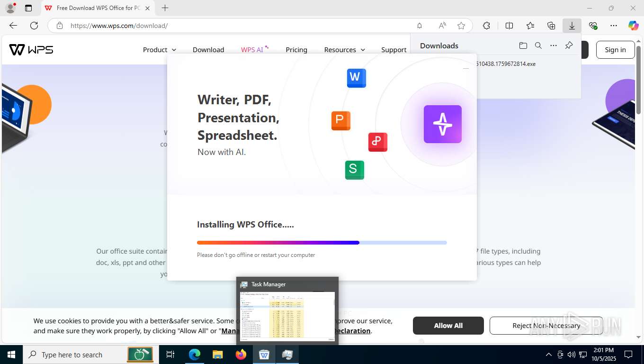
Task: Click the orange Presentation P icon
Action: pos(341,121)
